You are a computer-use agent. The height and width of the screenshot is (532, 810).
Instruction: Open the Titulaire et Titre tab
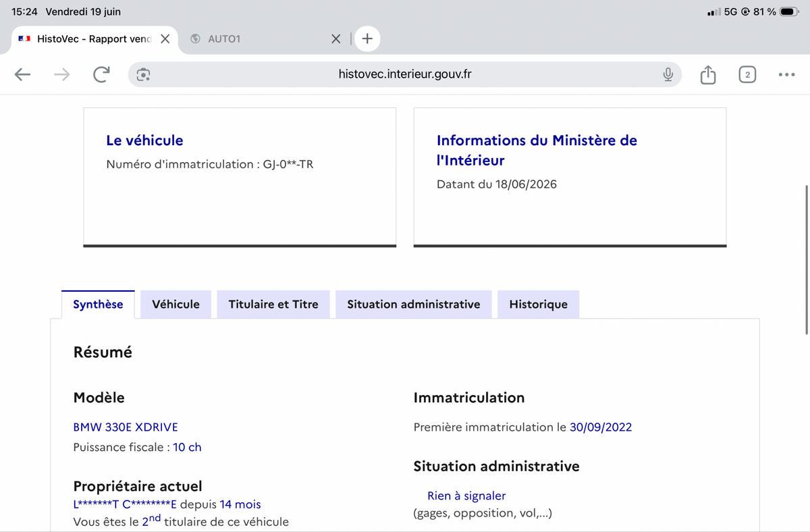[x=273, y=304]
